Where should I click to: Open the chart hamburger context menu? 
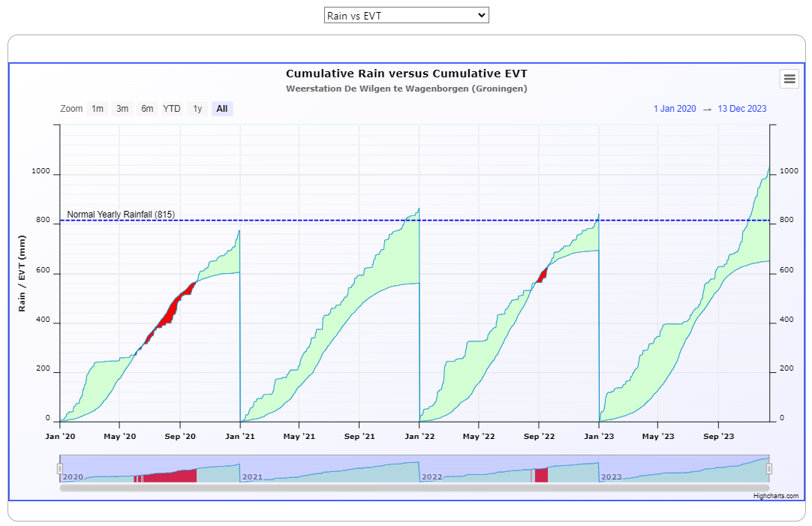tap(789, 79)
